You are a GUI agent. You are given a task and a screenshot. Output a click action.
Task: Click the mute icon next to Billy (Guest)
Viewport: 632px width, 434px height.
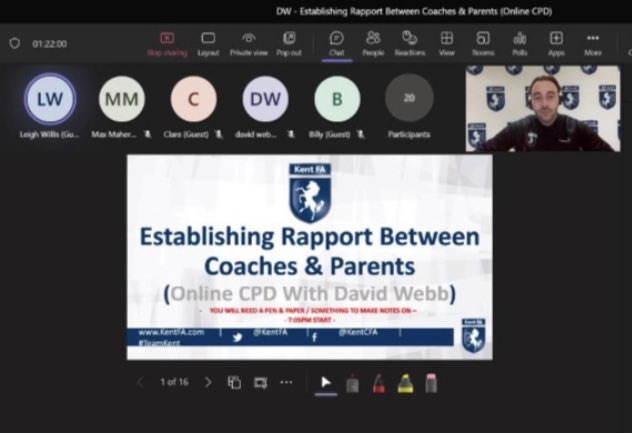tap(361, 134)
